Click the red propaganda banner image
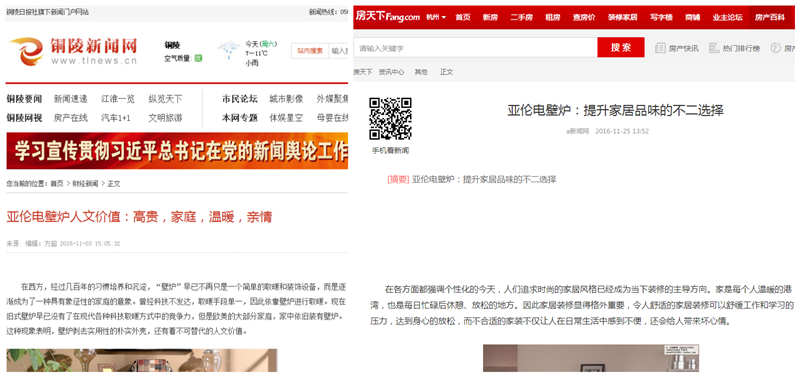The height and width of the screenshot is (377, 800). (x=177, y=150)
